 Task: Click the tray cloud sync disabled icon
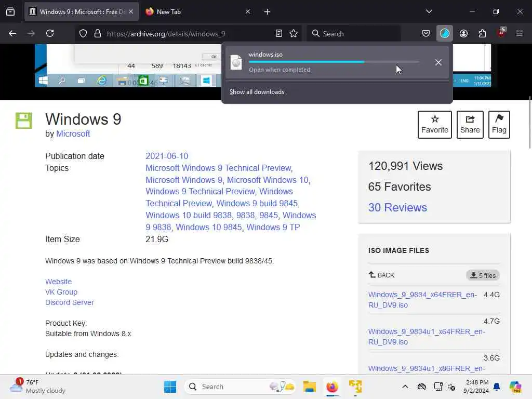tap(422, 387)
